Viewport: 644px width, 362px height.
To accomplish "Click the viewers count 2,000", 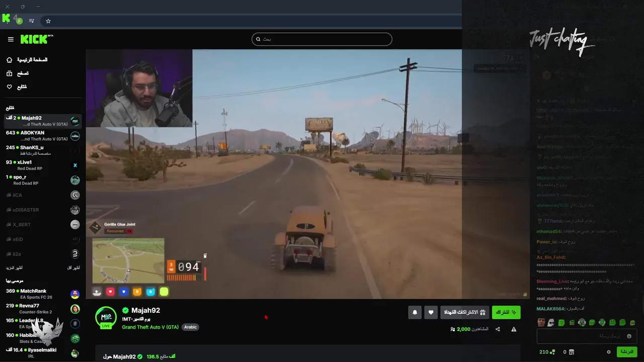I will pos(463,329).
